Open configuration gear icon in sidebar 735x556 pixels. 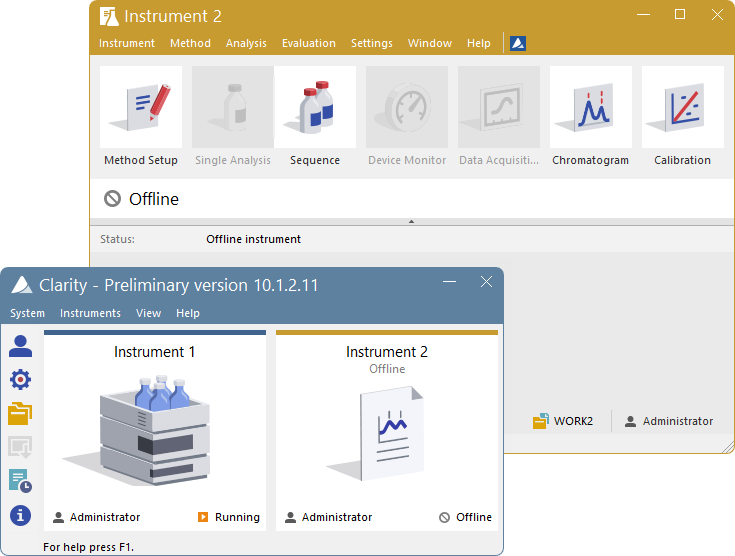click(20, 379)
